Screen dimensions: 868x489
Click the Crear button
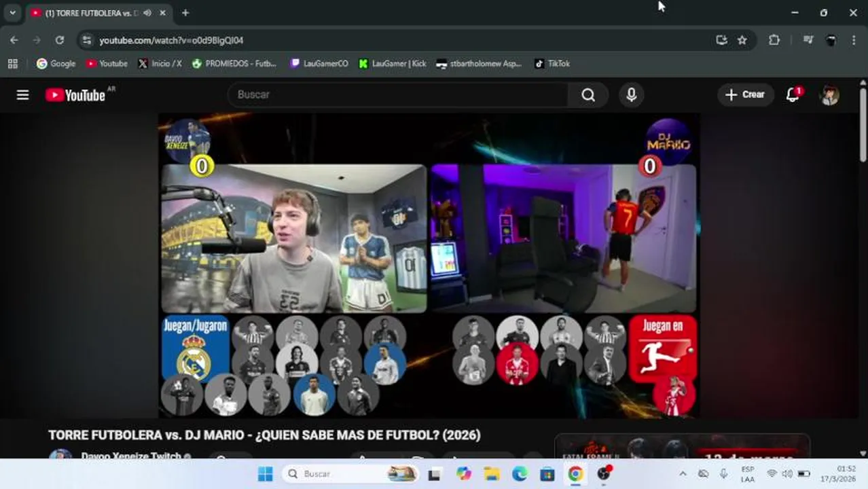[745, 95]
